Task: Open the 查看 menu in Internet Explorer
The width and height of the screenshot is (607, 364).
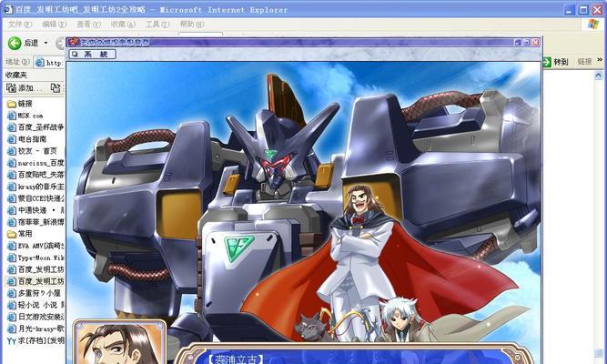Action: click(x=88, y=24)
